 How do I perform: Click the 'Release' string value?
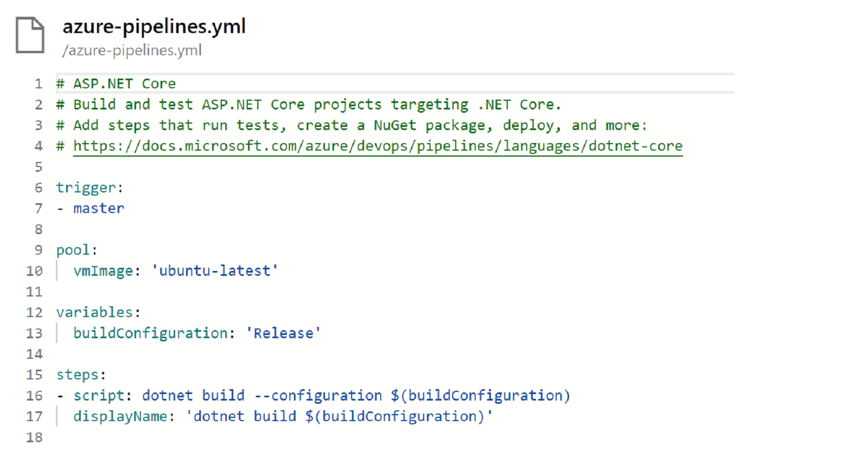click(283, 333)
